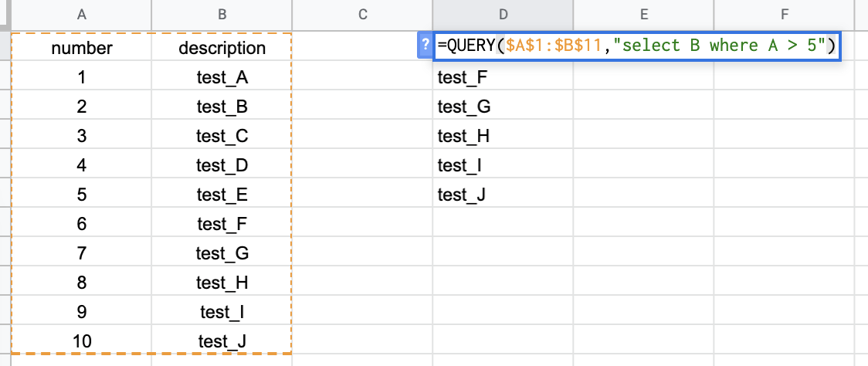Viewport: 868px width, 366px height.
Task: Open the formula help question mark icon
Action: coord(425,45)
